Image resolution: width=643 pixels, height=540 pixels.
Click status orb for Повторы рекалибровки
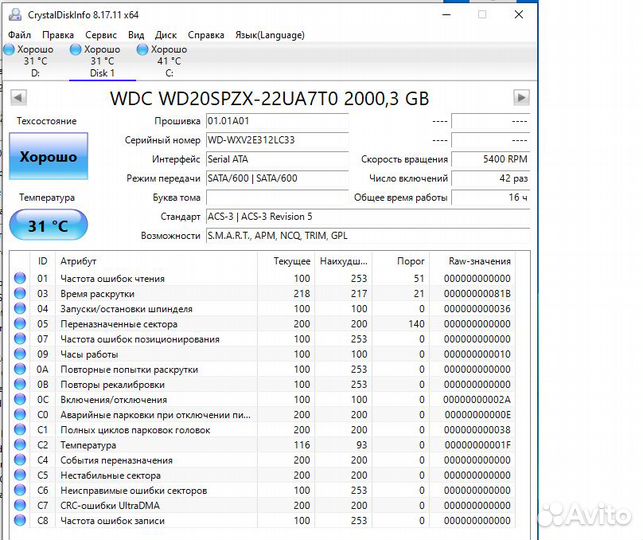pos(20,384)
